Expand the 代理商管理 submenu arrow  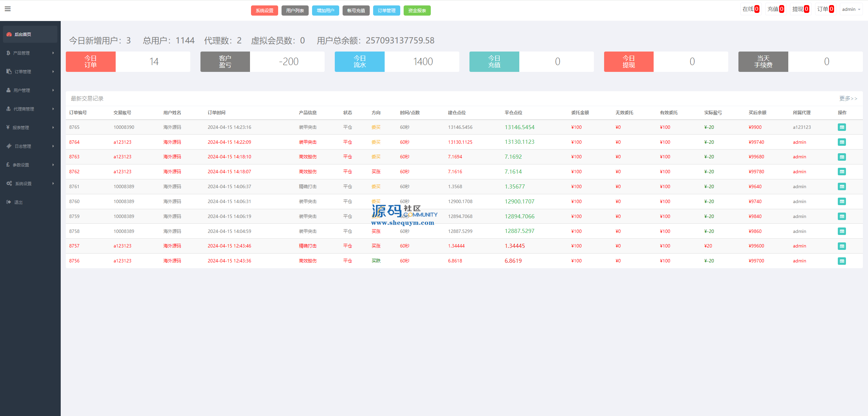pyautogui.click(x=53, y=109)
